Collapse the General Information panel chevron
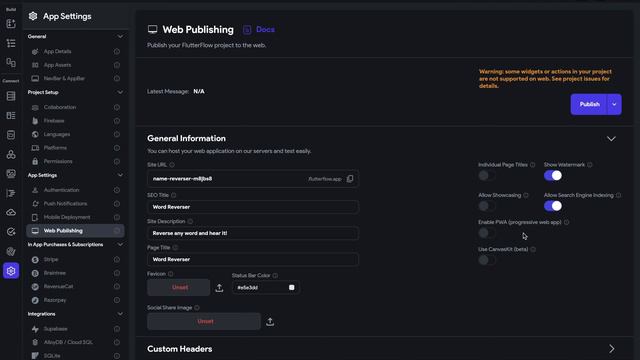640x360 pixels. 611,139
